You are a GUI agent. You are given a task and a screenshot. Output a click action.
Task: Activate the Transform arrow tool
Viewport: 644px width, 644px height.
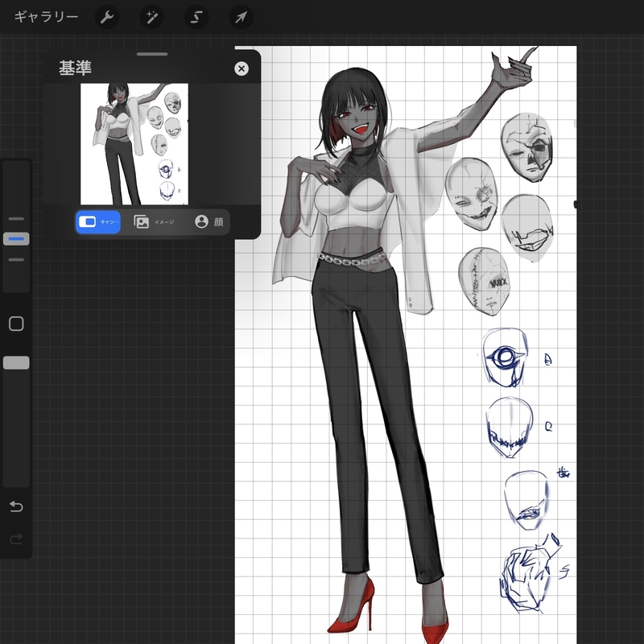(x=240, y=17)
